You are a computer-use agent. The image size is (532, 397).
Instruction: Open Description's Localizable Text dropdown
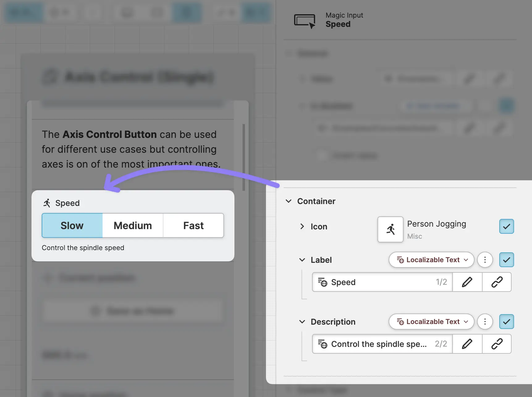[432, 322]
